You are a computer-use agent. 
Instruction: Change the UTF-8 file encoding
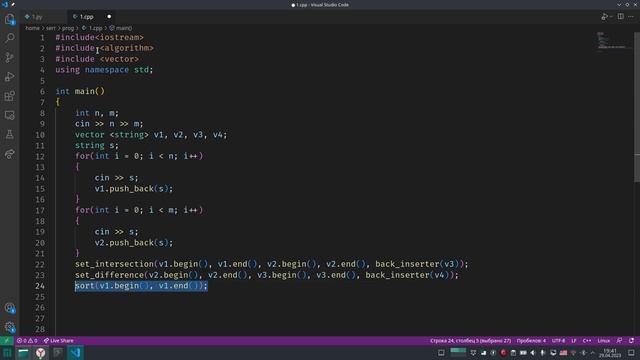point(558,340)
